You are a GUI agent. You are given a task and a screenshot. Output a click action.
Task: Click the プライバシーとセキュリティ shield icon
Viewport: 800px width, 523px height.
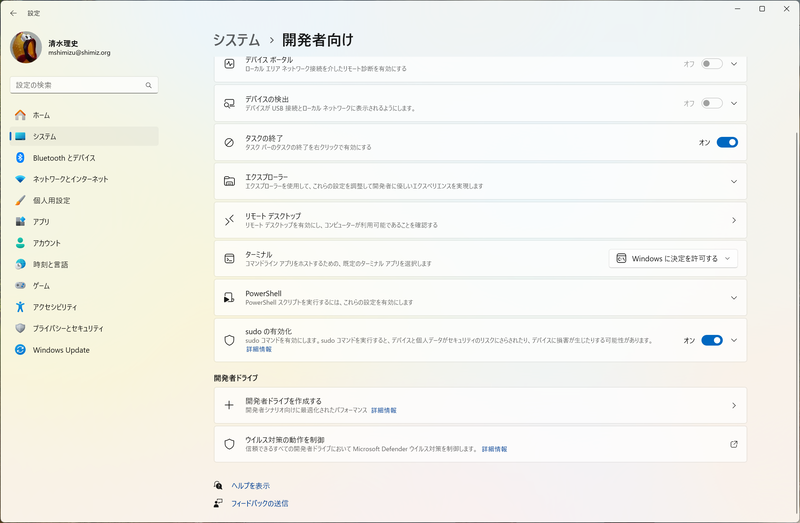[20, 329]
